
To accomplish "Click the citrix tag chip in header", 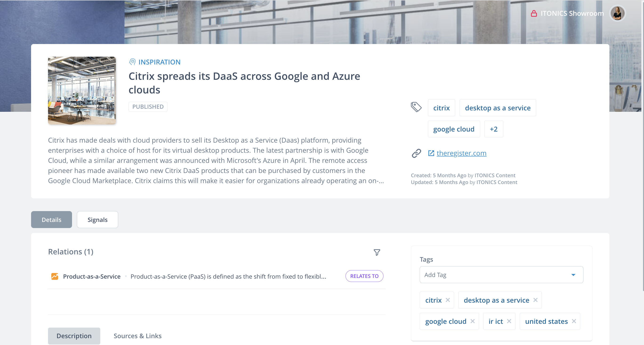I will pos(441,108).
